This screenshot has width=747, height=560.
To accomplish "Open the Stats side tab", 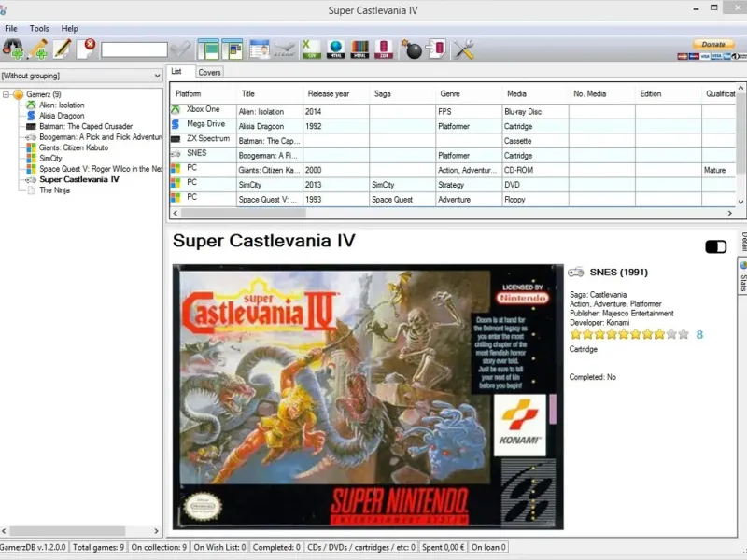I will [x=742, y=276].
